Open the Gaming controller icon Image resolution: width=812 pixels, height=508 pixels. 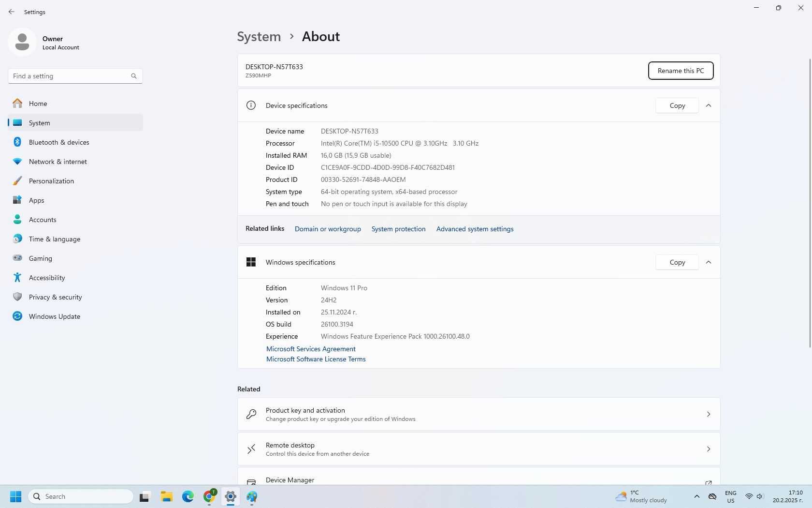click(x=17, y=258)
